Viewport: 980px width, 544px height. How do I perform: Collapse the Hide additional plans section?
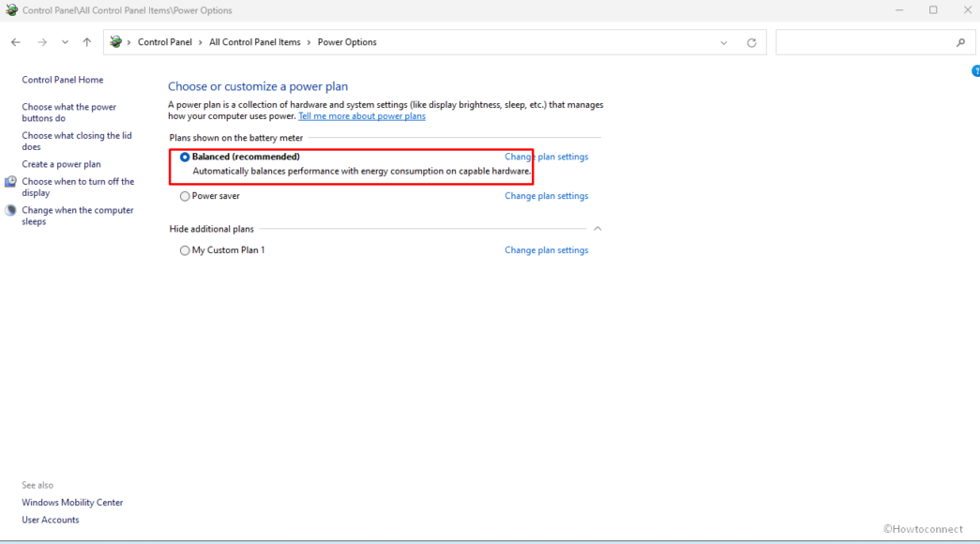click(x=597, y=228)
